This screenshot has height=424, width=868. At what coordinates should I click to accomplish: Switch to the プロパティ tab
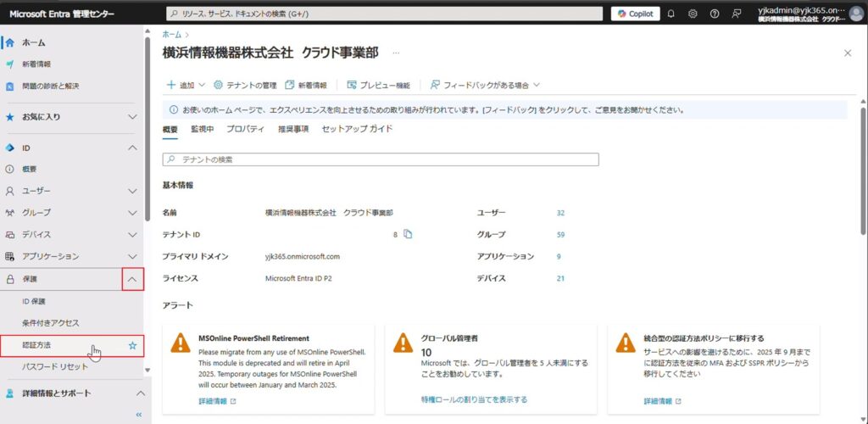pos(245,129)
